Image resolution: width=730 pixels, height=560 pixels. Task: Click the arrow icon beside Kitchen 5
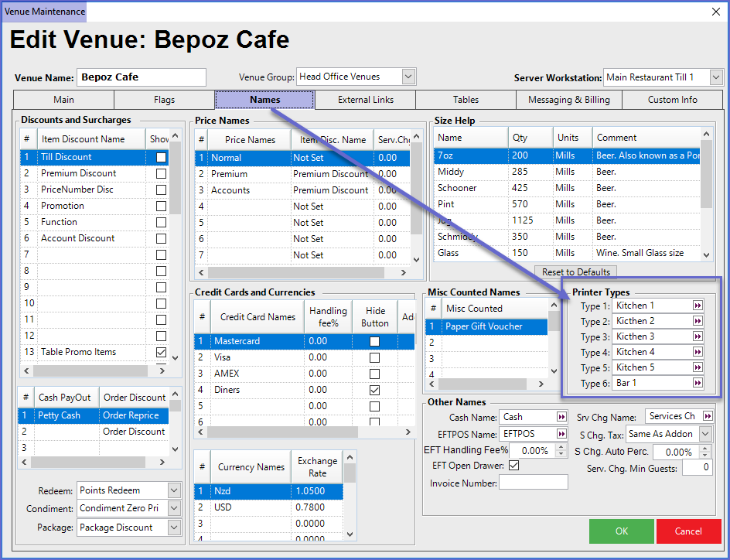pyautogui.click(x=698, y=367)
